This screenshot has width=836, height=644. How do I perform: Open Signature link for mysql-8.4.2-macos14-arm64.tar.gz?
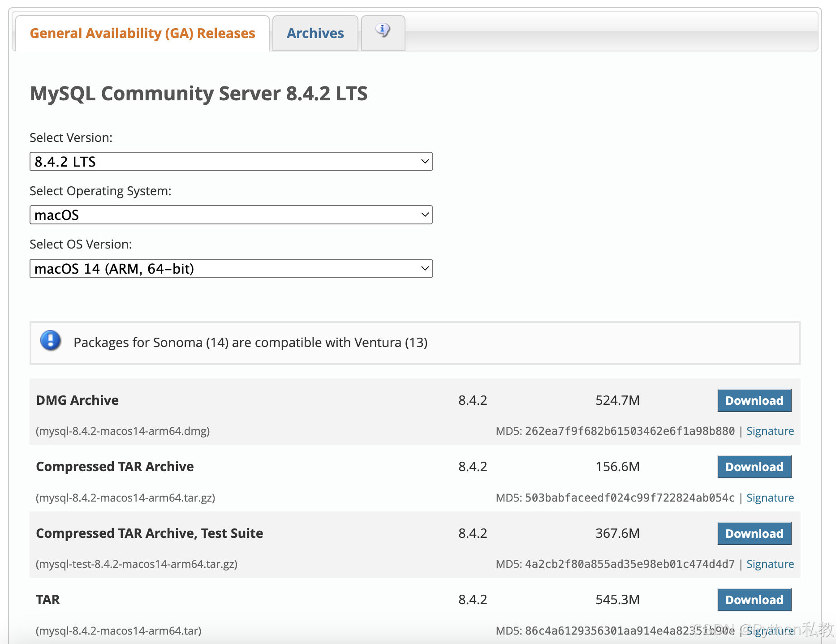pos(770,498)
